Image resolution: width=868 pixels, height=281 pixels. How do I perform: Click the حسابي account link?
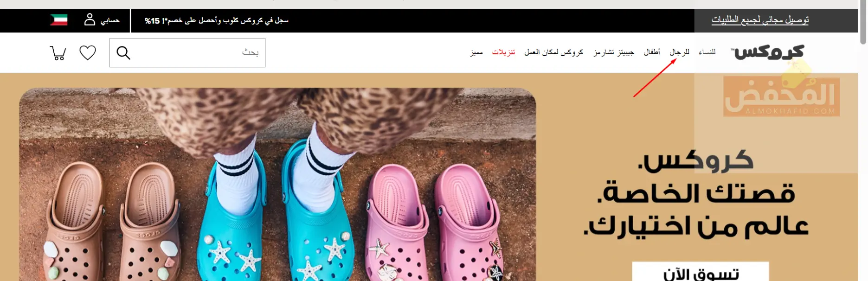[x=110, y=20]
